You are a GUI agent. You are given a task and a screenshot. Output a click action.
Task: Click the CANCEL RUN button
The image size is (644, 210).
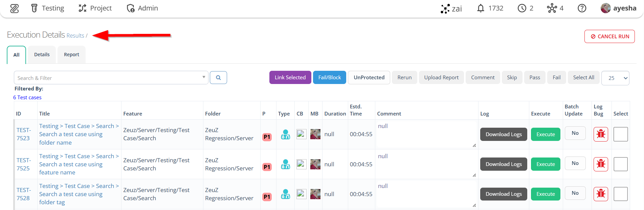609,37
